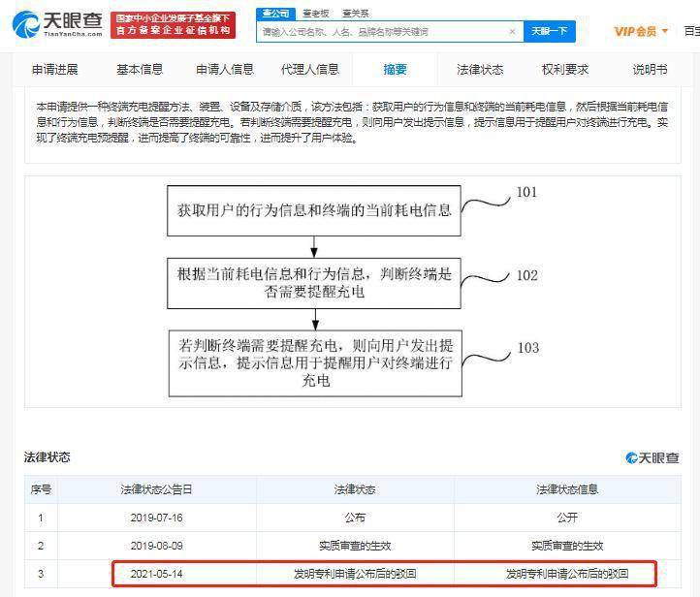
Task: Open the 申请进展 tab
Action: (54, 70)
